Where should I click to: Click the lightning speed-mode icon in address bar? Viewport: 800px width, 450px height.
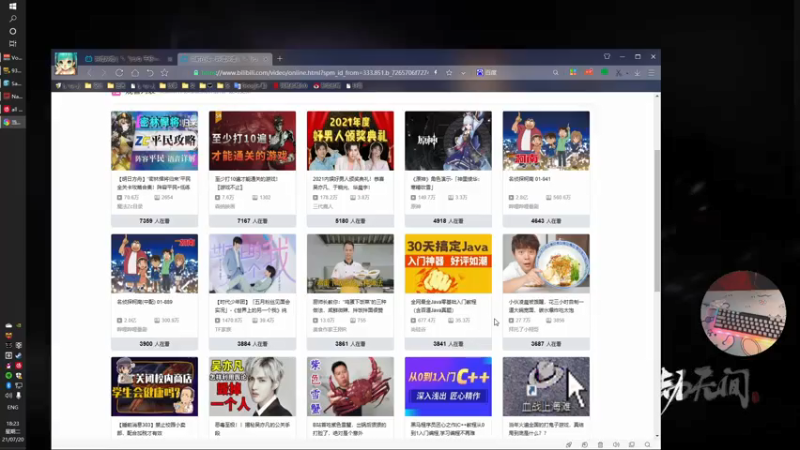point(435,72)
